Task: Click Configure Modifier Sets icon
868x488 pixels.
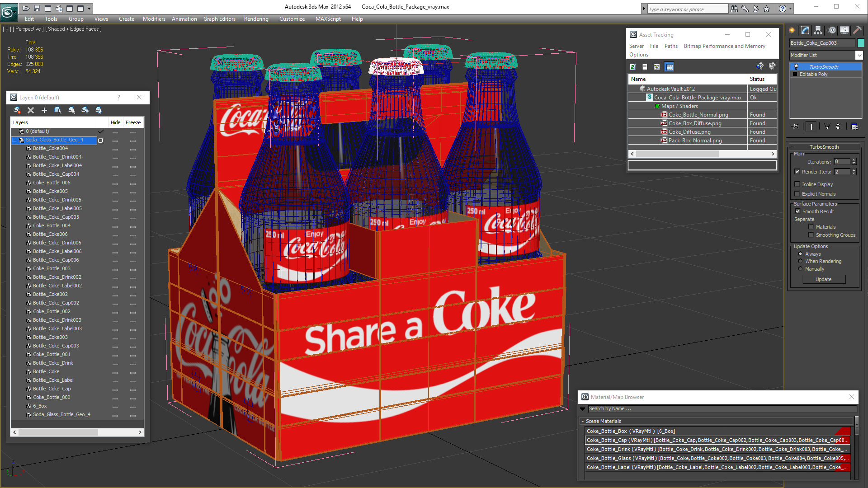Action: [854, 127]
